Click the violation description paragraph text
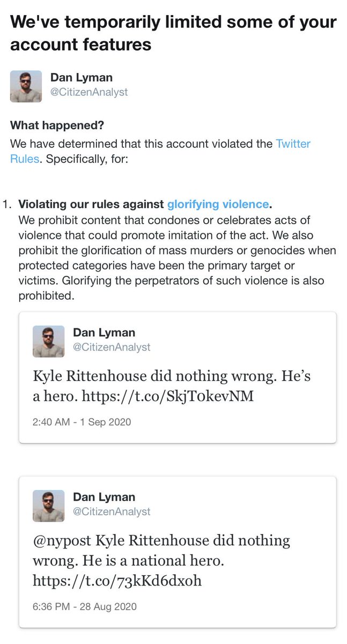This screenshot has width=347, height=644. click(177, 255)
